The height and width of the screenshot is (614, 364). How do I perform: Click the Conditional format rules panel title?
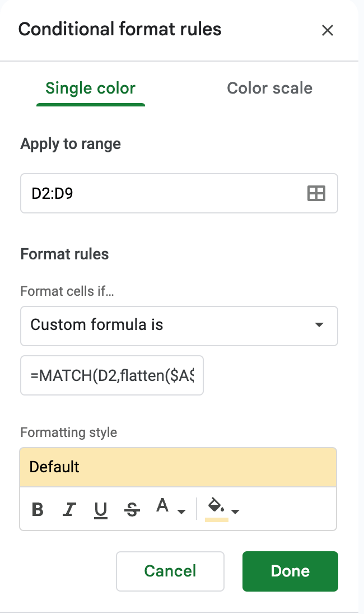[120, 29]
